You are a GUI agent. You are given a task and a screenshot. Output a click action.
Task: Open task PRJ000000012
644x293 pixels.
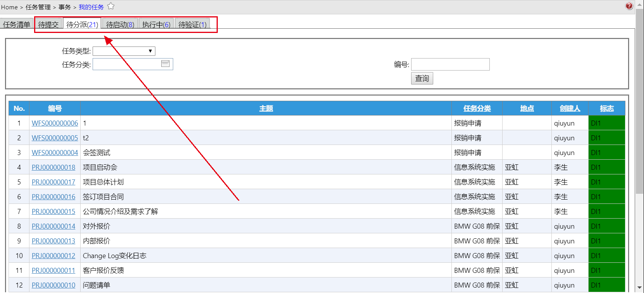click(x=53, y=256)
